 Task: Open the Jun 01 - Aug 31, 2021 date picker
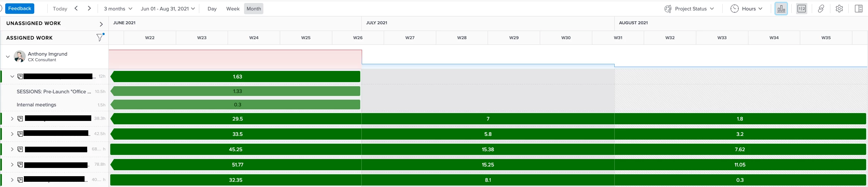click(x=168, y=9)
